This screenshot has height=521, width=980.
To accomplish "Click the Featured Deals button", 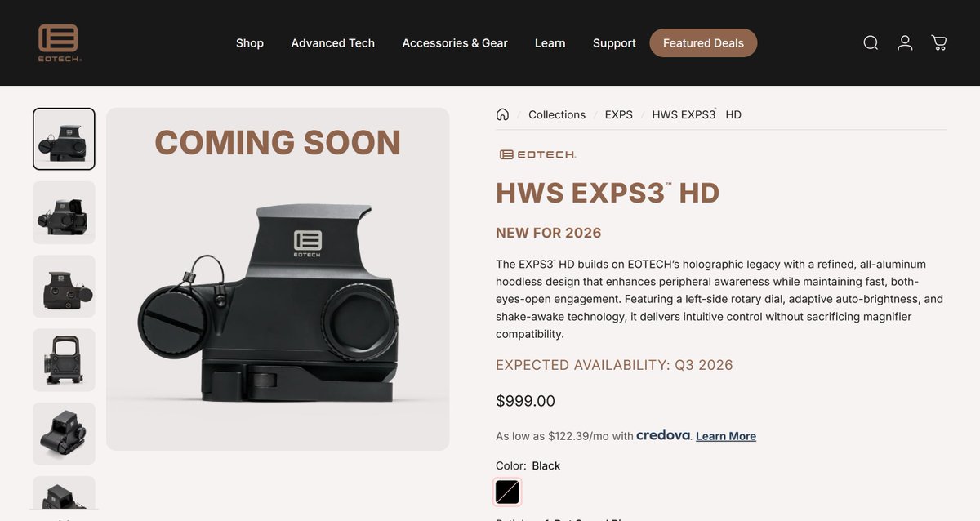I will pos(703,43).
